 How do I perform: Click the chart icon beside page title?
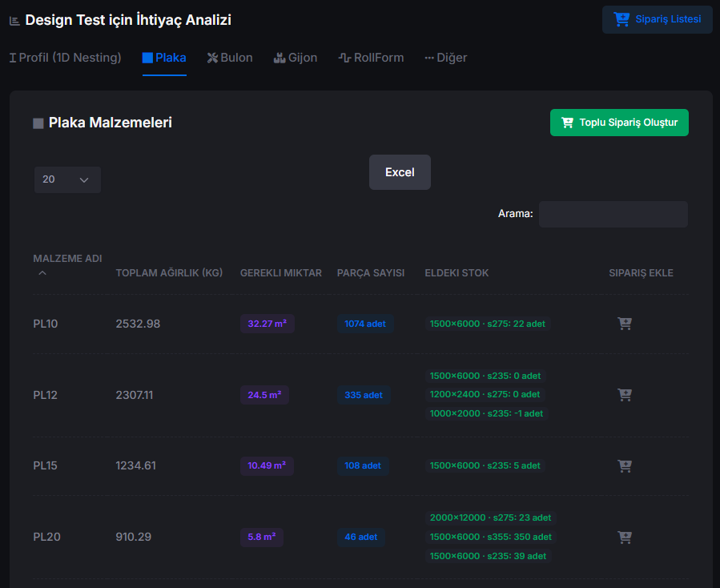pos(14,21)
